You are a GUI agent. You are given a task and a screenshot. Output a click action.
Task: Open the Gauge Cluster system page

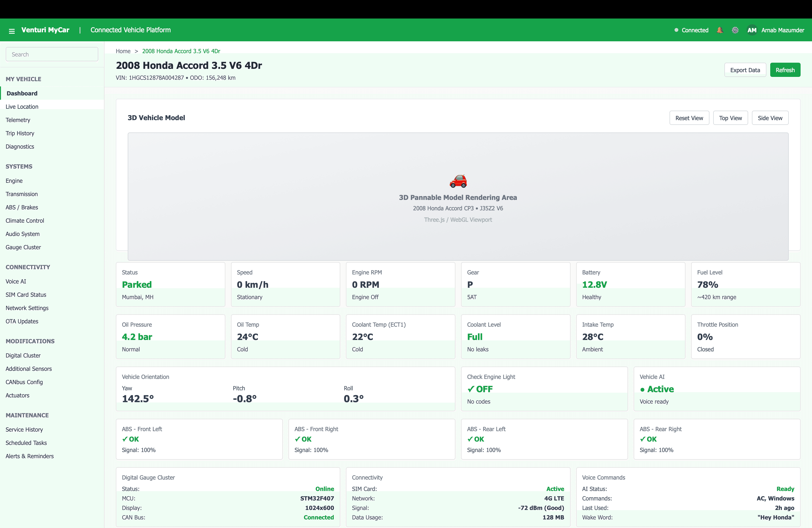[23, 247]
